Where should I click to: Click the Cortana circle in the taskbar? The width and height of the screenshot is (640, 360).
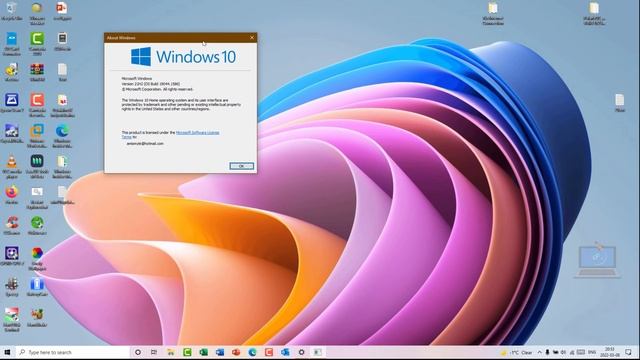pos(138,352)
